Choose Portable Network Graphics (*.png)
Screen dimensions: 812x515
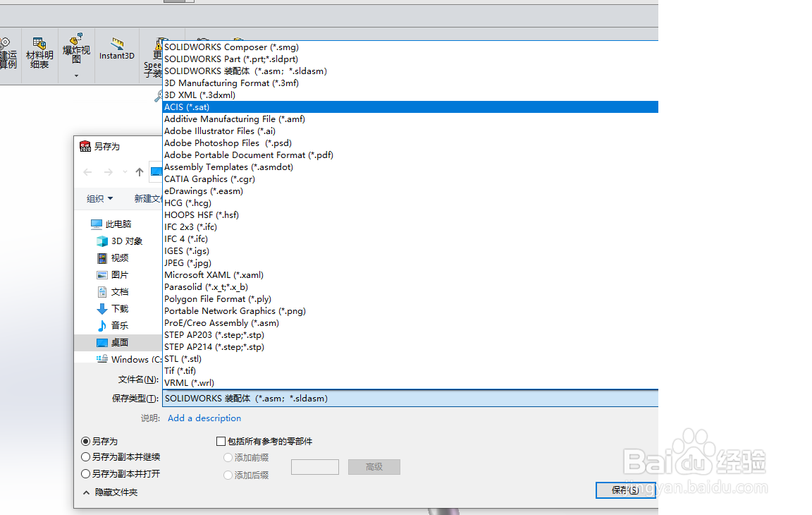pos(410,311)
